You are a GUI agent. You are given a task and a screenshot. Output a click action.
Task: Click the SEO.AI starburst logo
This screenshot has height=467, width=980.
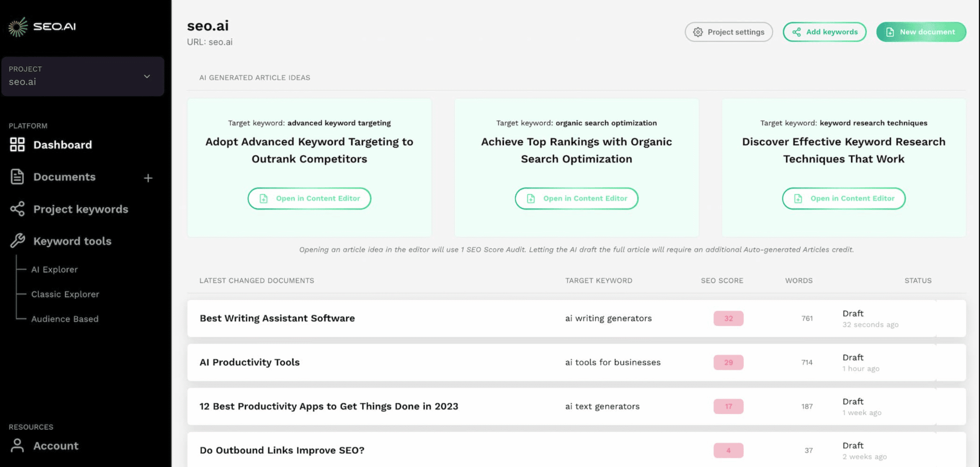(18, 27)
